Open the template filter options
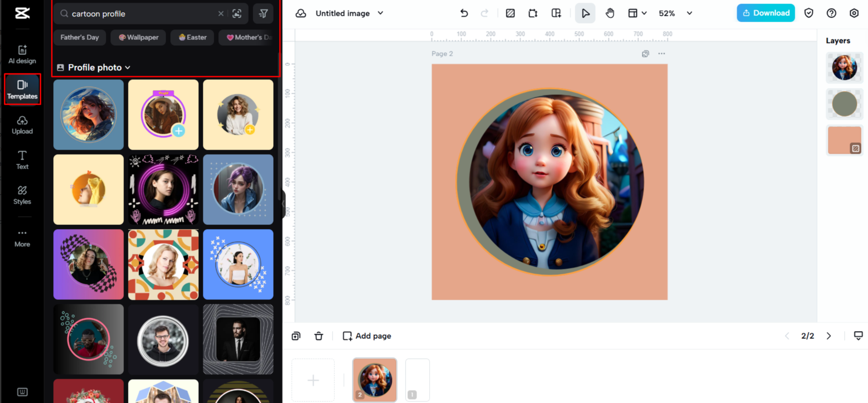868x403 pixels. [263, 14]
